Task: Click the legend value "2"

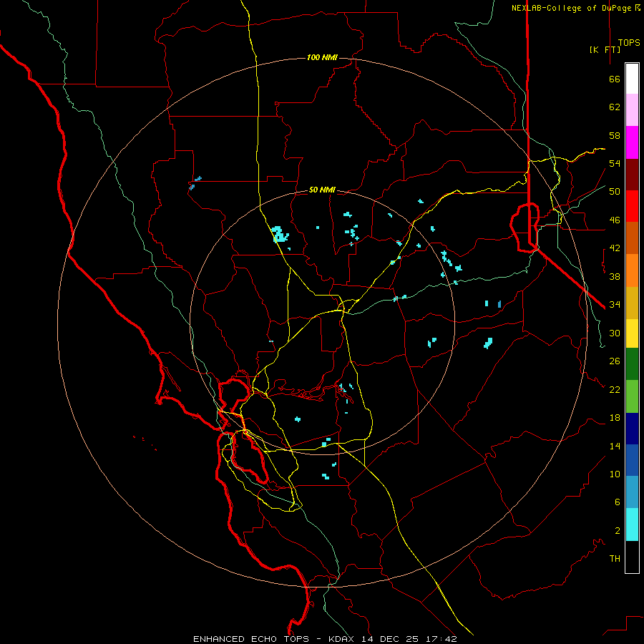Action: coord(618,531)
